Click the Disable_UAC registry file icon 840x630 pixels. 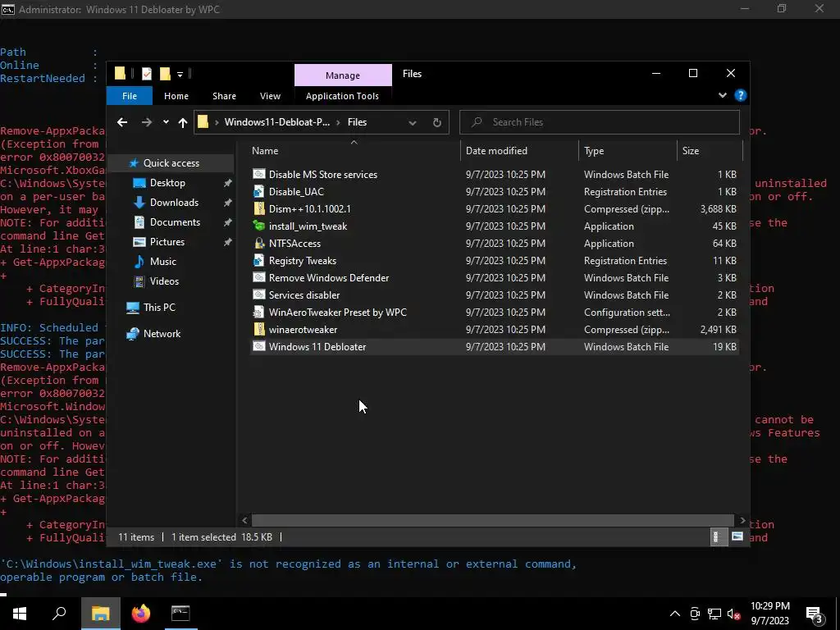[x=259, y=191]
